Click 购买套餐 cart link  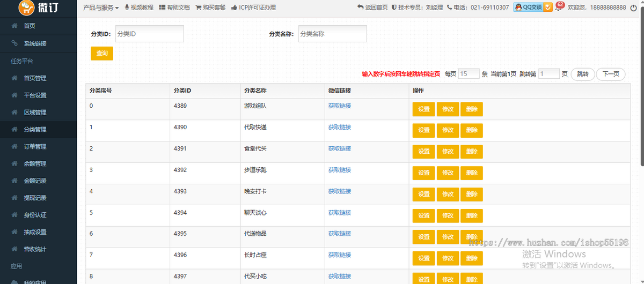pos(210,8)
